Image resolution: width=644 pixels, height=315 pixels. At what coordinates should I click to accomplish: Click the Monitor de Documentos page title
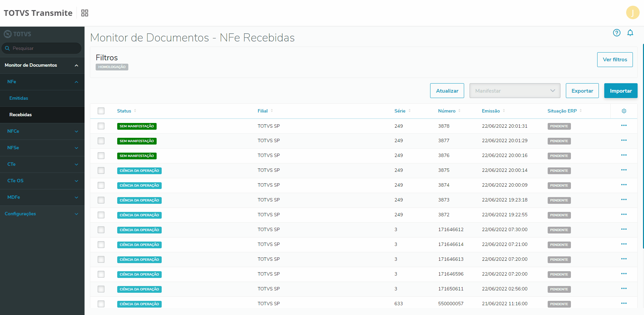192,37
